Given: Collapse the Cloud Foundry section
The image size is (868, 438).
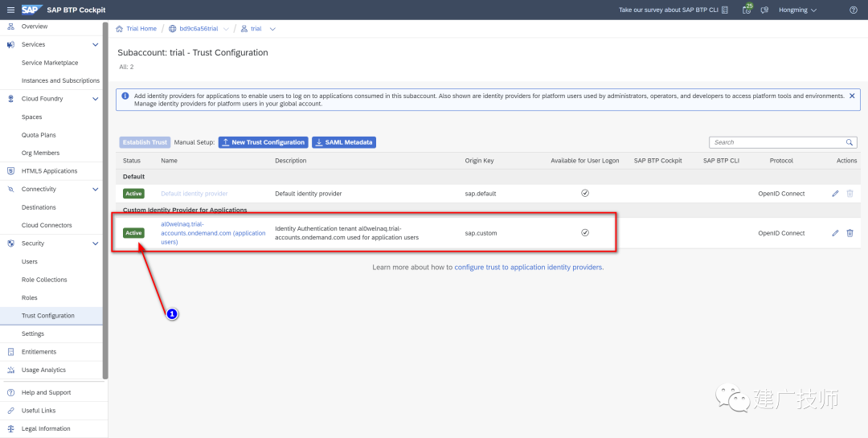Looking at the screenshot, I should pos(95,99).
